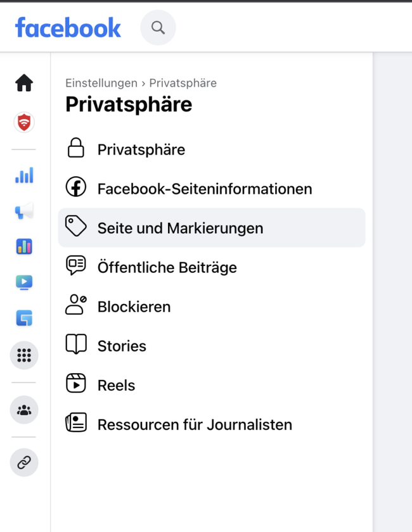
Task: Click the megaphone ads icon
Action: click(24, 211)
